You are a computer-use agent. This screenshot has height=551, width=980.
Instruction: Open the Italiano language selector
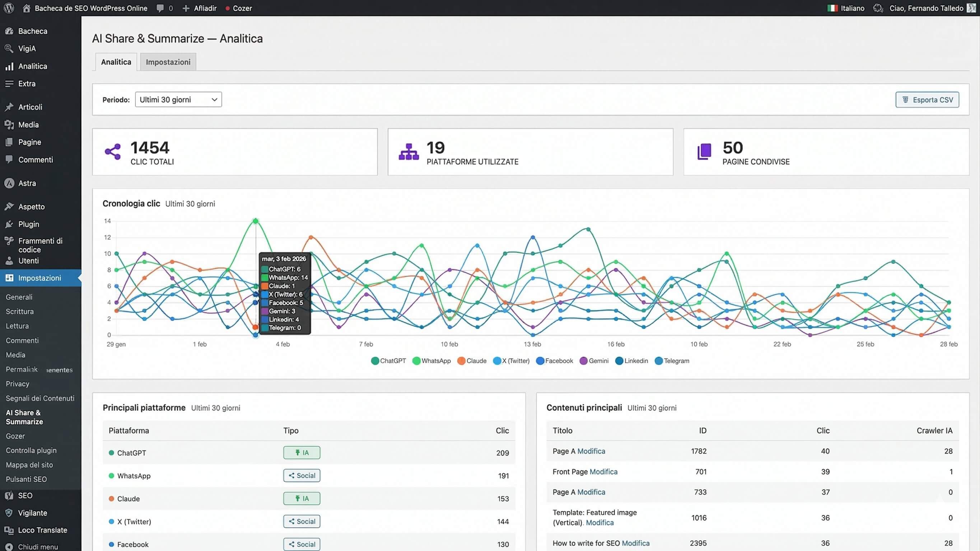846,8
